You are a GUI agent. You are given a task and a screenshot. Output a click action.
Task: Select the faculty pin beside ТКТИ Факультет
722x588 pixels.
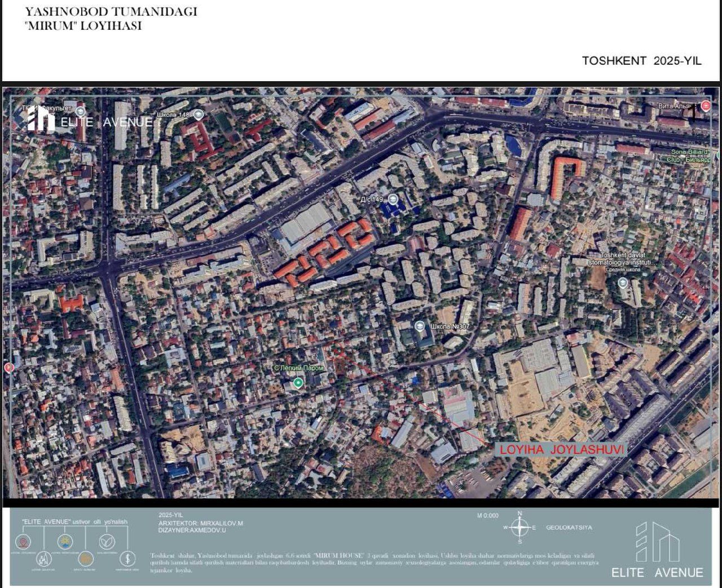(x=80, y=112)
